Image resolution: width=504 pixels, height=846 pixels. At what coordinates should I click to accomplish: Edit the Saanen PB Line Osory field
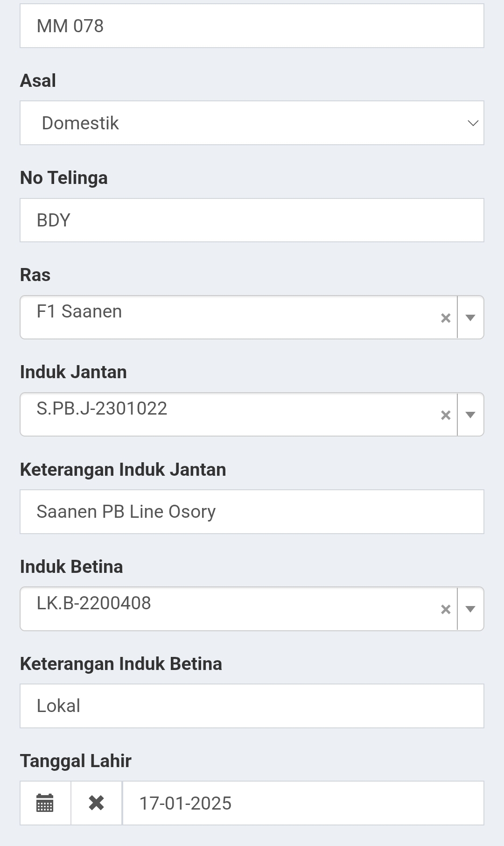pos(252,512)
